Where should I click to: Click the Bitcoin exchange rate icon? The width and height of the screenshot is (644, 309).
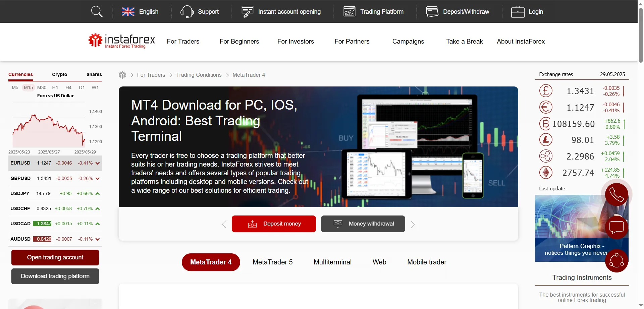(x=546, y=124)
